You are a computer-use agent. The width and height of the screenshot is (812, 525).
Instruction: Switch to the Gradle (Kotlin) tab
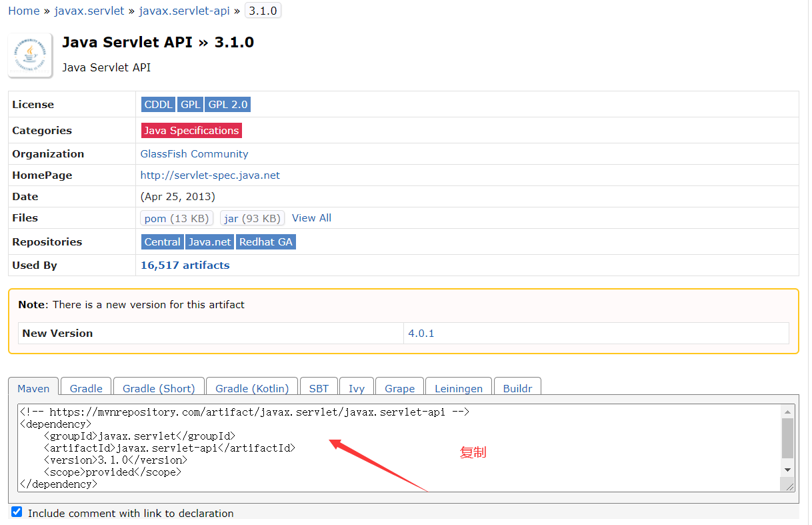coord(252,388)
